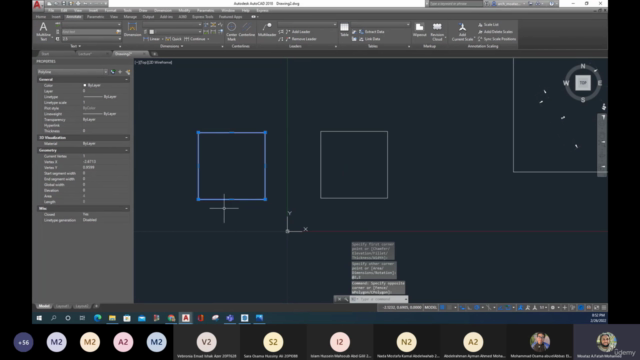Open the Modify menu
Viewport: 640px width, 360px height.
click(184, 10)
